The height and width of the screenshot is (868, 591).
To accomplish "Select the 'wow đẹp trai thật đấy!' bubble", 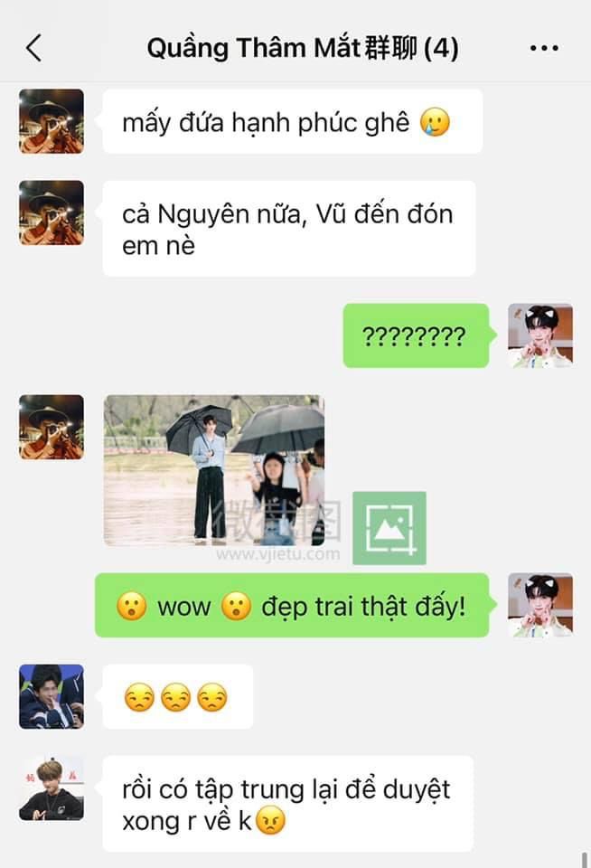I will pyautogui.click(x=292, y=605).
